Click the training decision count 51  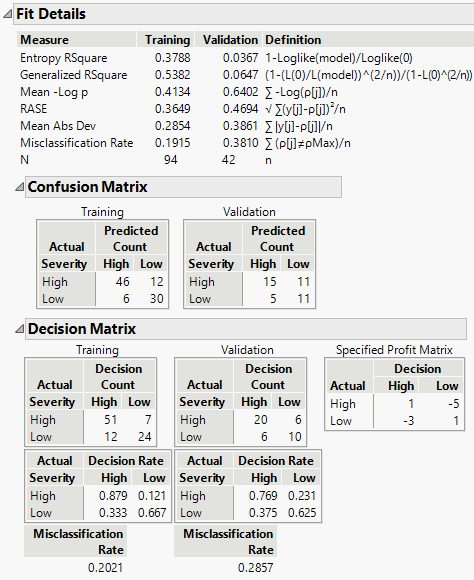[x=110, y=420]
